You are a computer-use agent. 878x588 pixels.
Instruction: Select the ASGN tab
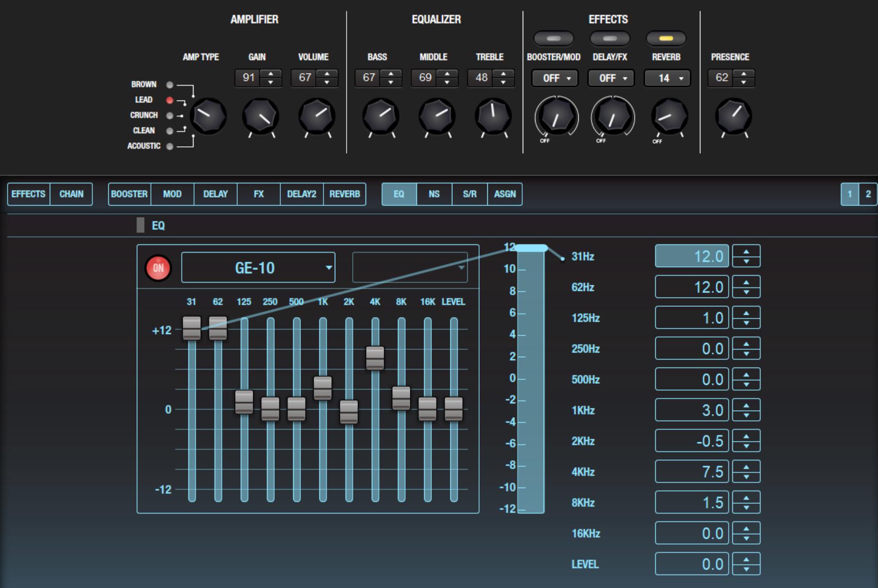tap(505, 194)
